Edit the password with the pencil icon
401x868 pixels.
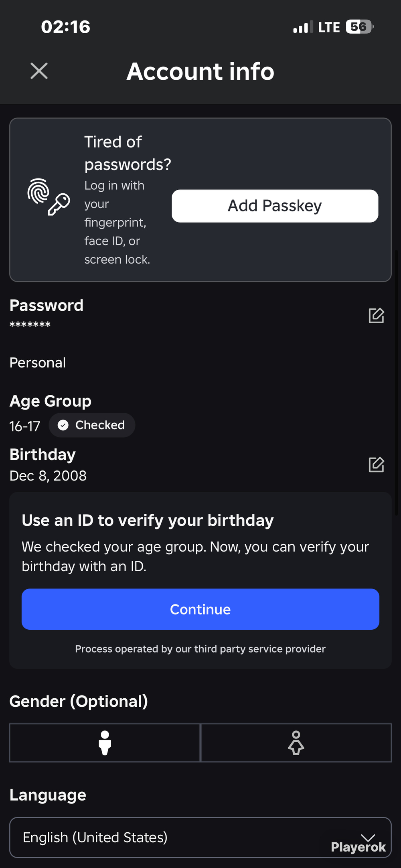pyautogui.click(x=376, y=315)
